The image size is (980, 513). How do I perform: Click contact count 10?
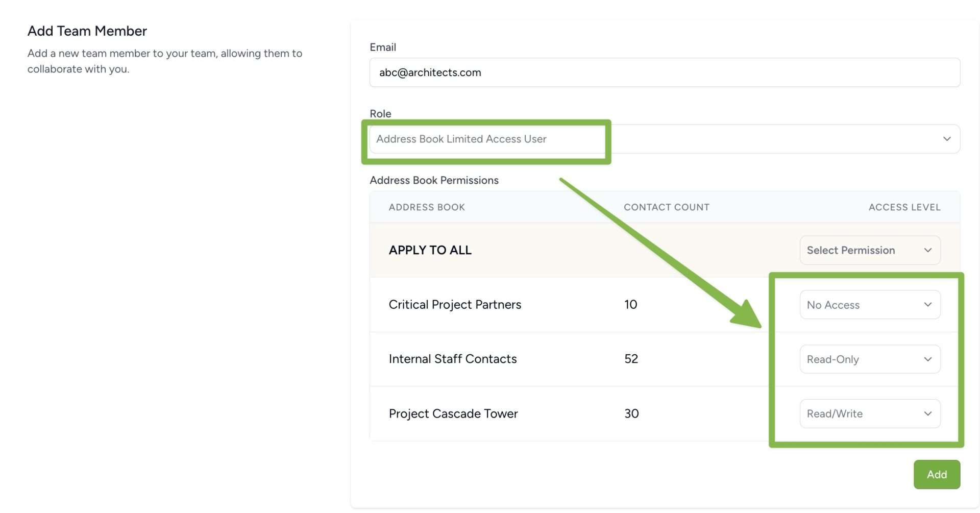click(x=630, y=305)
